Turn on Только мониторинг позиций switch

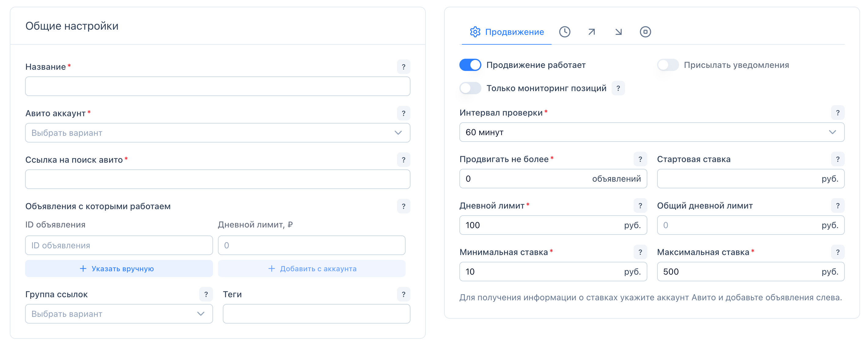pyautogui.click(x=470, y=88)
